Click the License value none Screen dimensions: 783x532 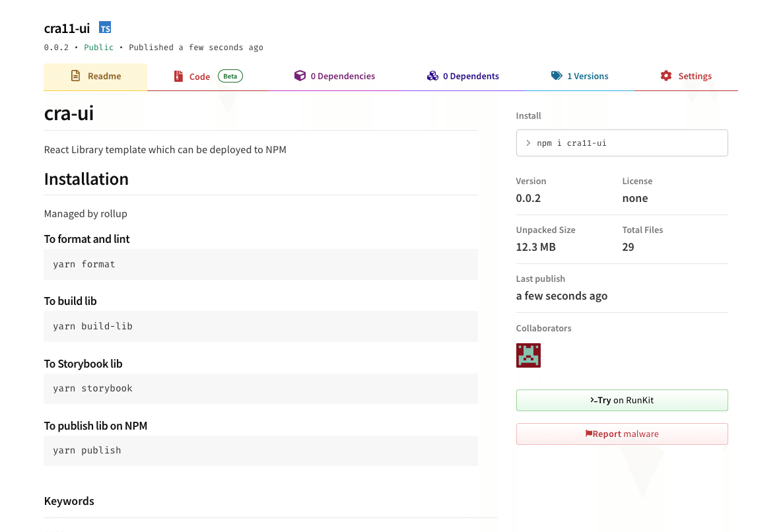[634, 198]
